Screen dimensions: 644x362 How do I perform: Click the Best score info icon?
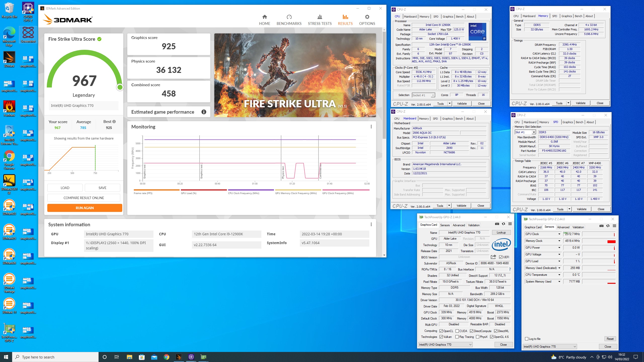click(x=114, y=121)
